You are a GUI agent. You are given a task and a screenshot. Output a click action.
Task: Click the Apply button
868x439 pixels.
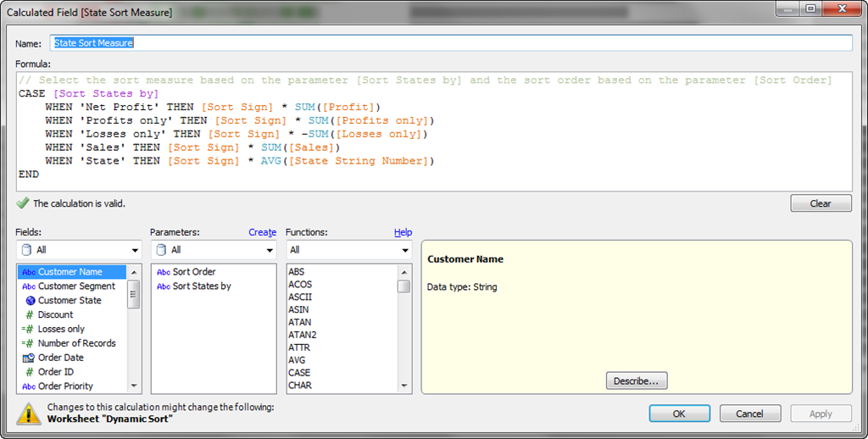tap(821, 414)
